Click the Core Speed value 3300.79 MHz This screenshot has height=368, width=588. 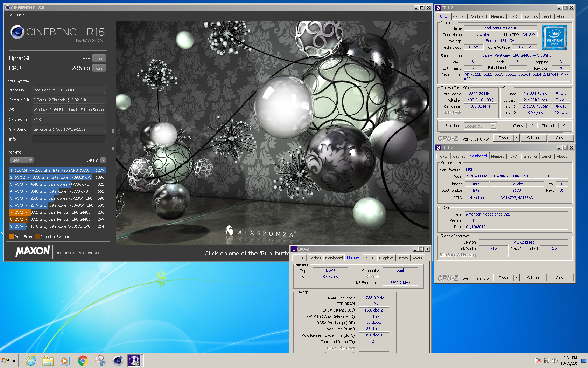pos(480,94)
